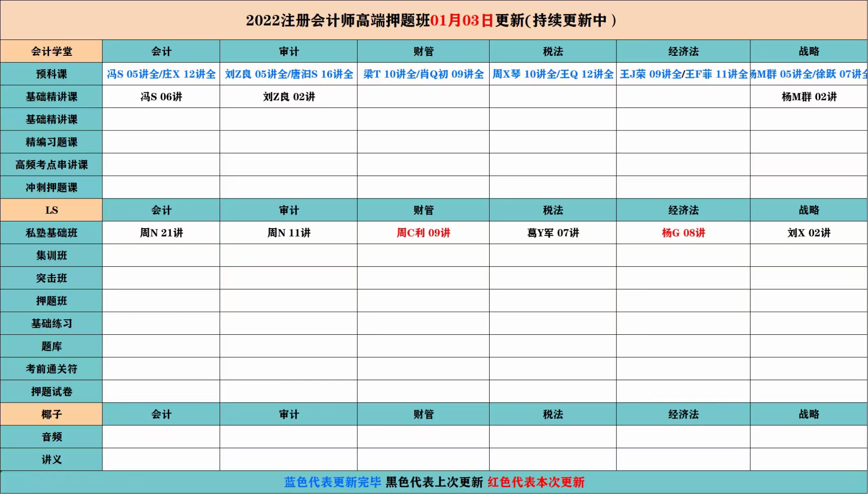Select the red 杨G 08讲 cell
This screenshot has width=868, height=494.
coord(683,233)
